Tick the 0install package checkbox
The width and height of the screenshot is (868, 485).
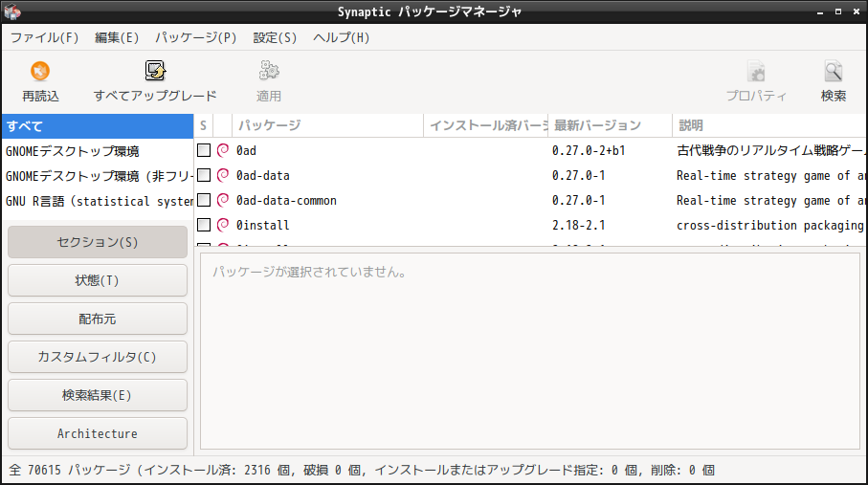(204, 225)
